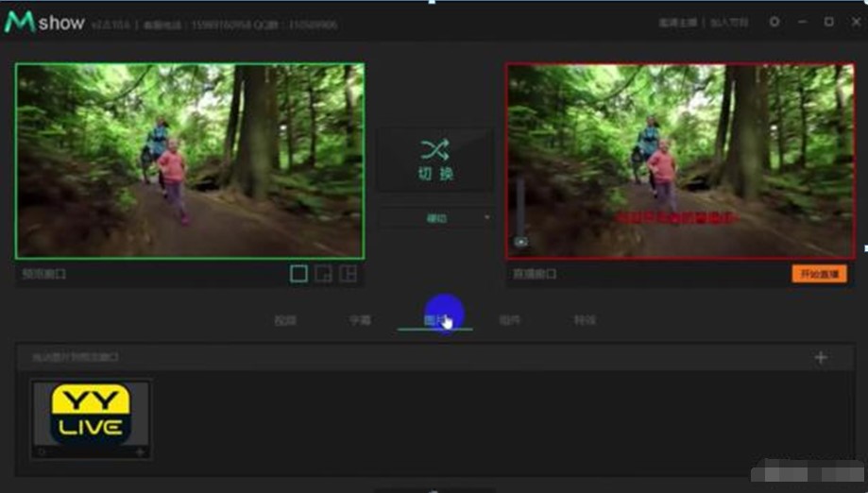Click the plus icon to add image
868x493 pixels.
pos(820,358)
